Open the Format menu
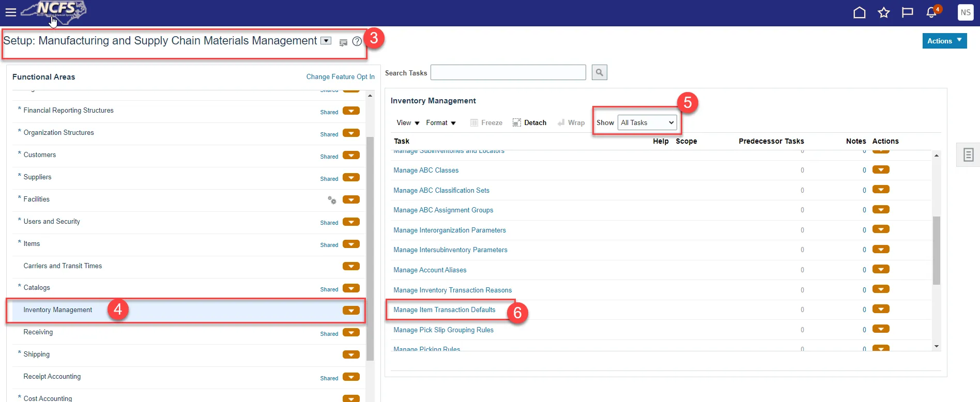This screenshot has height=402, width=980. click(440, 122)
